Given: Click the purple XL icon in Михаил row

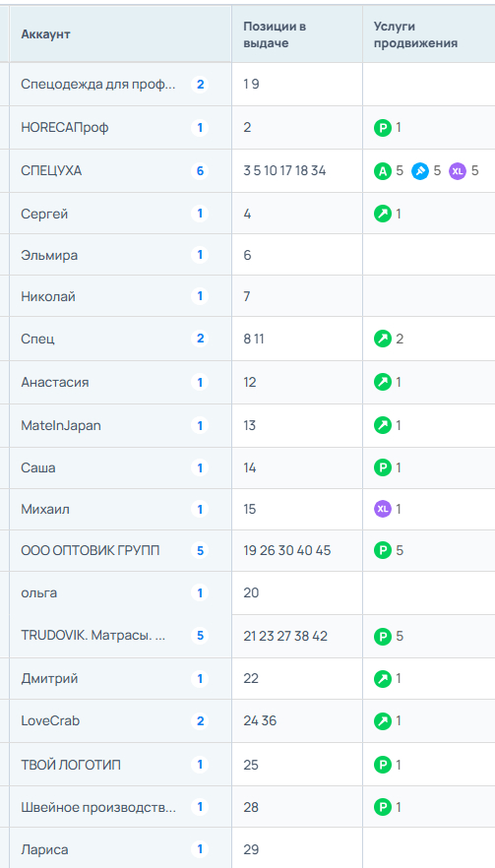Looking at the screenshot, I should (383, 510).
